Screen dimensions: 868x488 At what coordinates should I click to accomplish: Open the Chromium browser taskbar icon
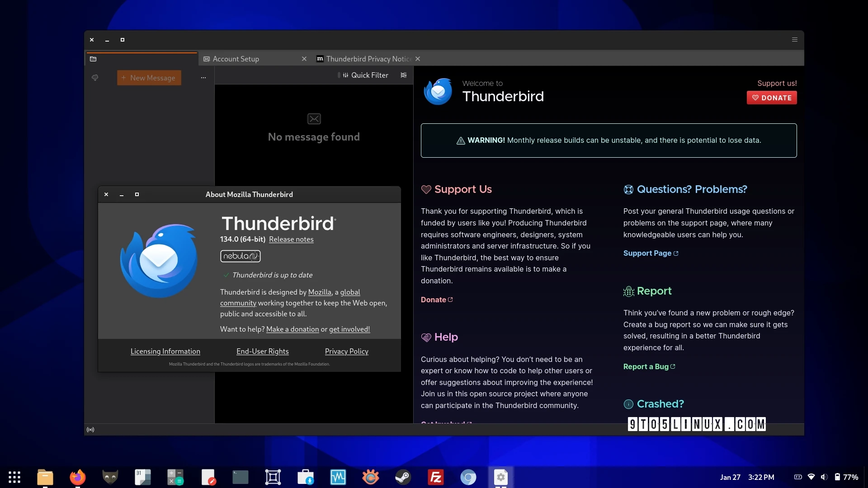pos(468,477)
